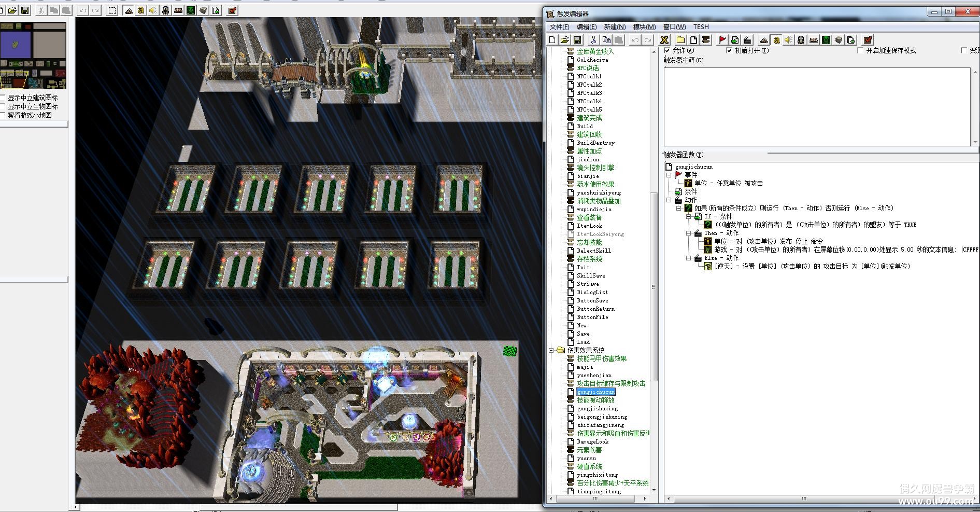
Task: Select the GoldRecive trigger
Action: pyautogui.click(x=592, y=60)
